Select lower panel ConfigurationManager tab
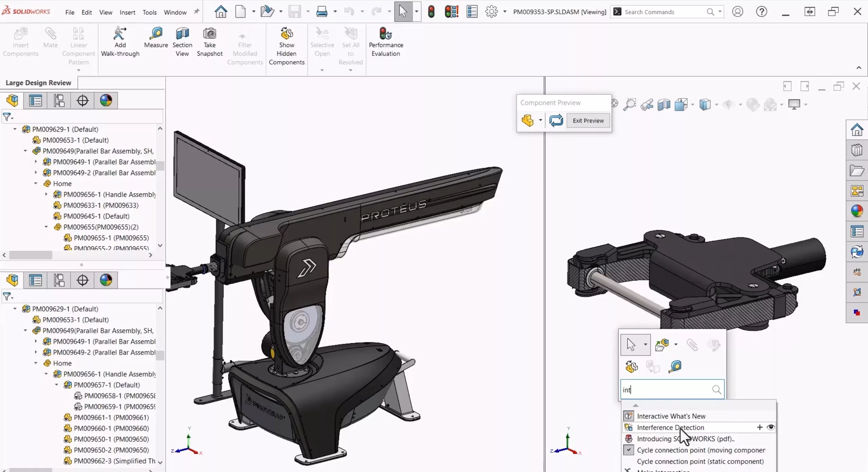This screenshot has height=472, width=868. coord(59,280)
